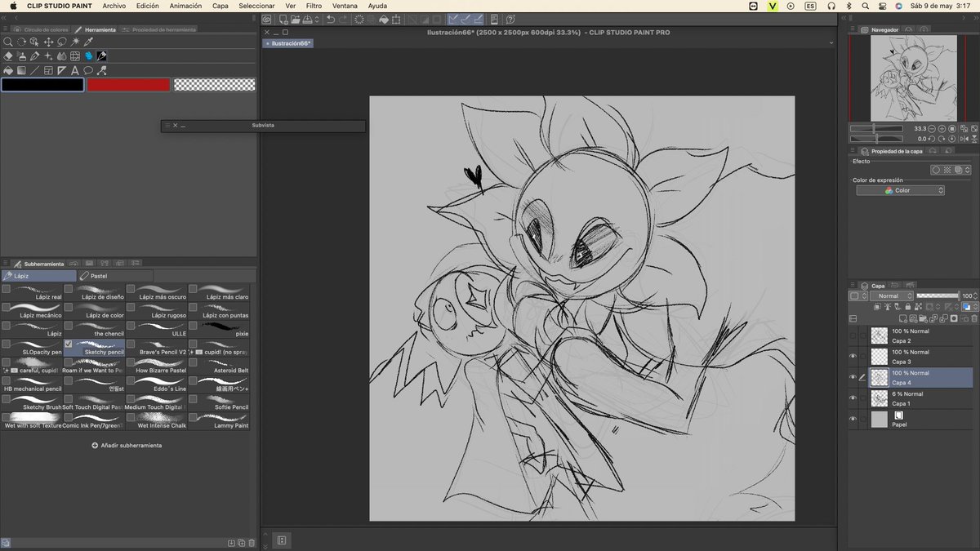Click delete subtool trash icon

click(x=252, y=543)
